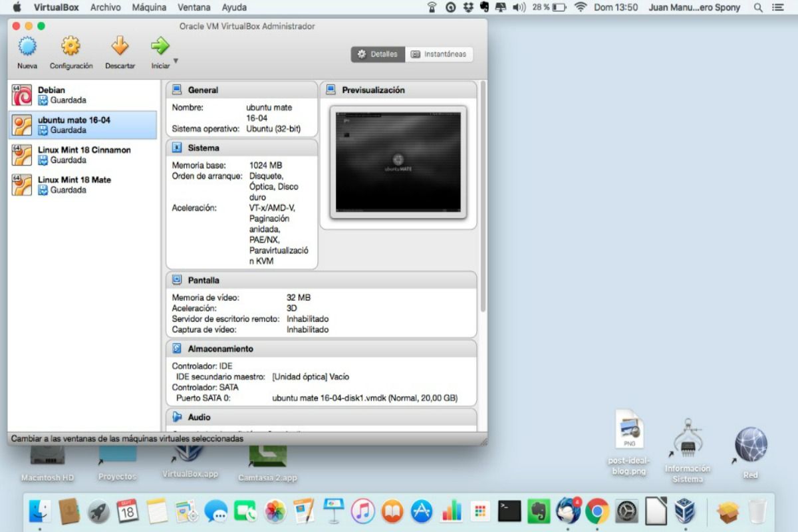The width and height of the screenshot is (798, 532).
Task: Click the Audio section icon
Action: pyautogui.click(x=177, y=417)
